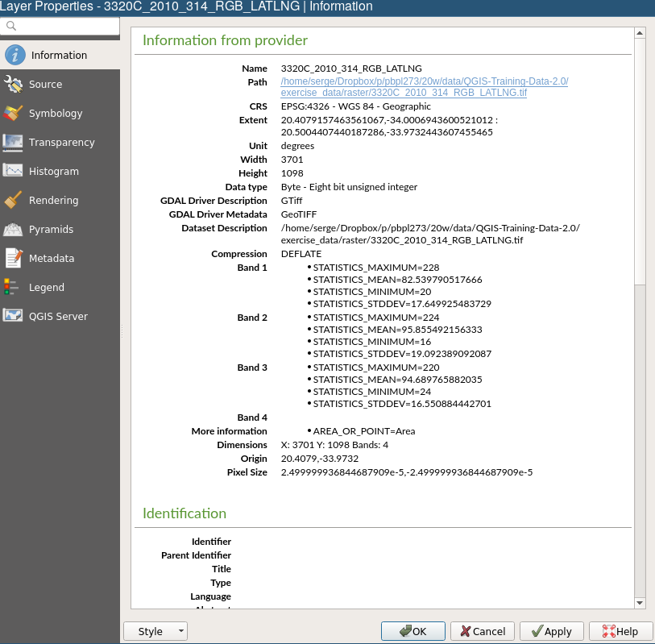655x644 pixels.
Task: Select the Symbology paintbrush icon
Action: click(14, 114)
